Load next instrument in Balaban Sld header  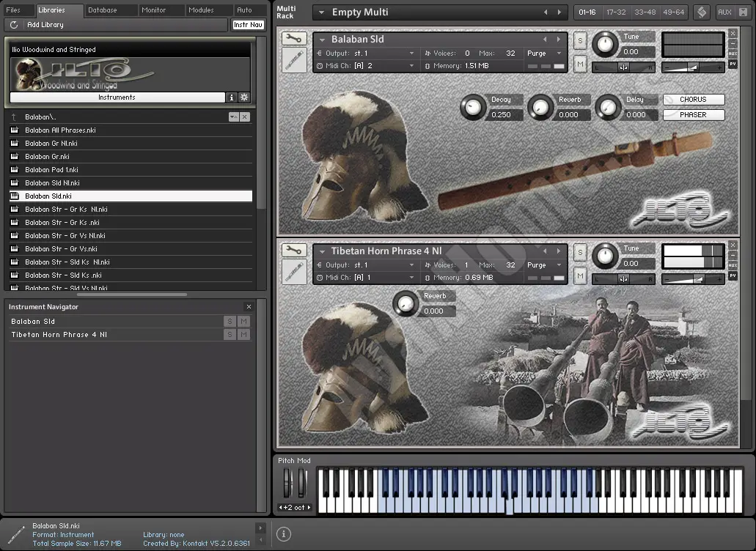coord(559,39)
